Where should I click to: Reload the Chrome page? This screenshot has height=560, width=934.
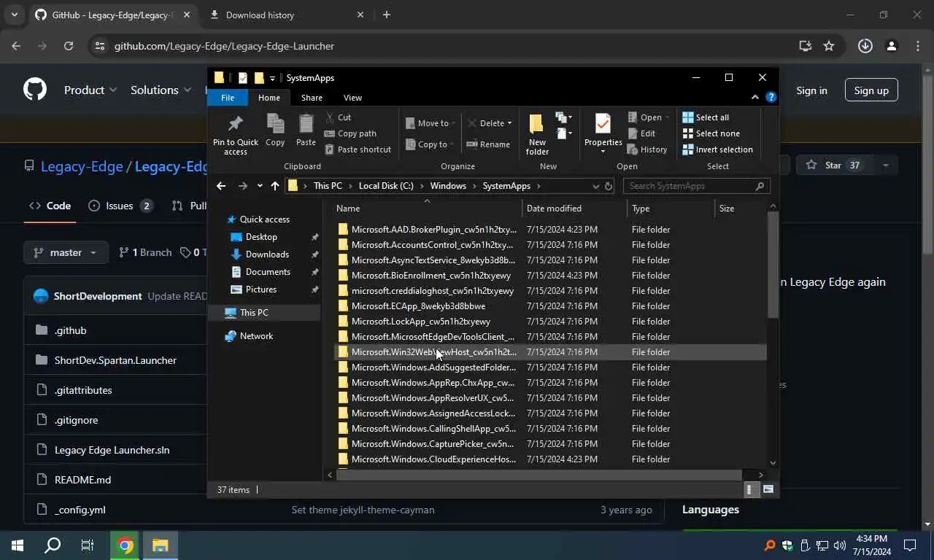[x=68, y=46]
